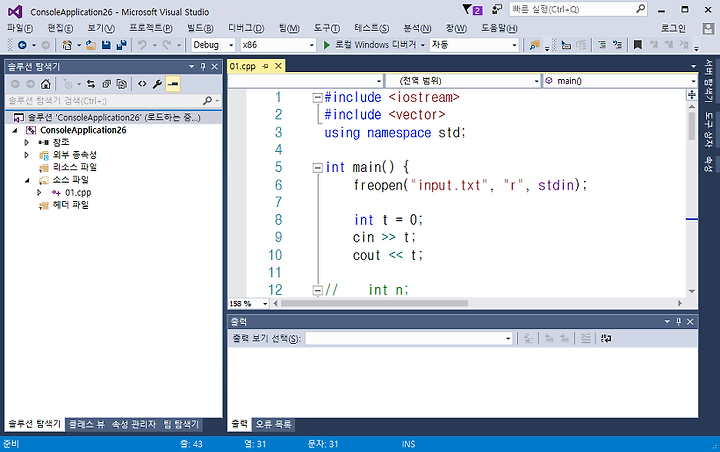
Task: Switch to the 팀 탐색기 tab
Action: tap(181, 424)
